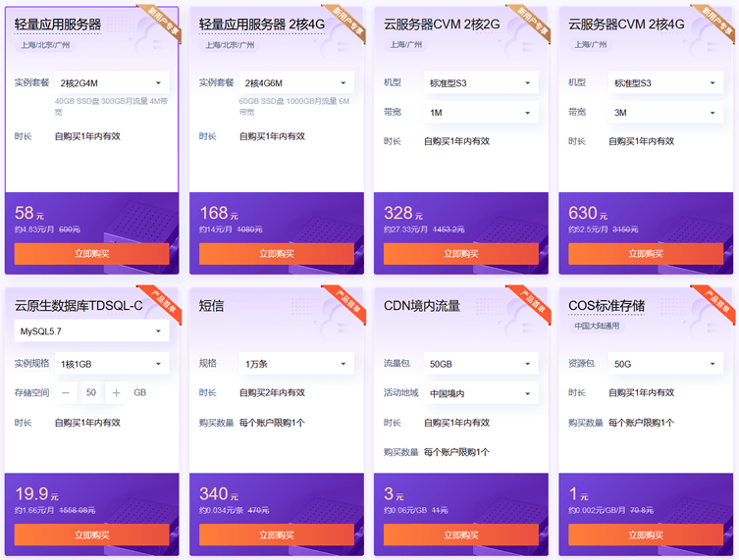Screen dimensions: 739x560
Task: Click the 云服务器CVM 2核2G title
Action: coord(442,25)
